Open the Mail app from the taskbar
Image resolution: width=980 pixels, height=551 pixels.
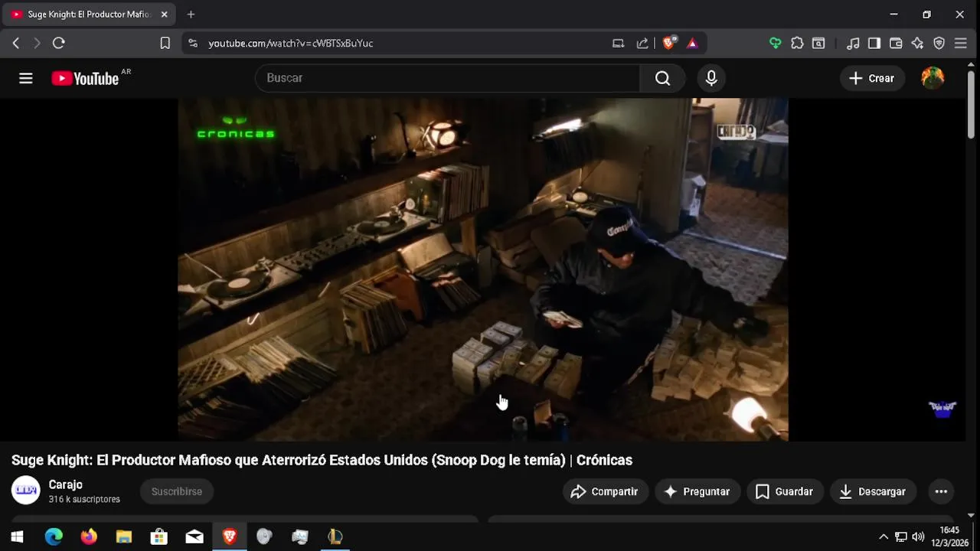[194, 536]
